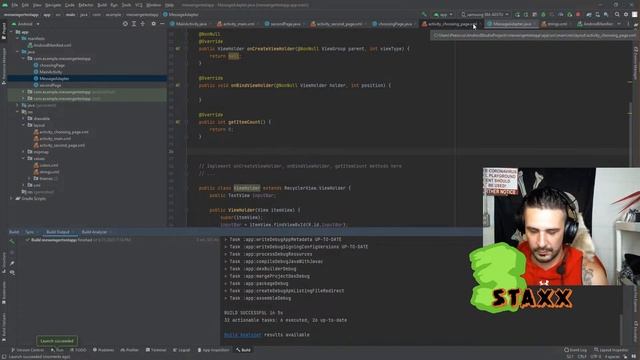Image resolution: width=640 pixels, height=360 pixels.
Task: Collapse the app module tree node
Action: tap(12, 32)
